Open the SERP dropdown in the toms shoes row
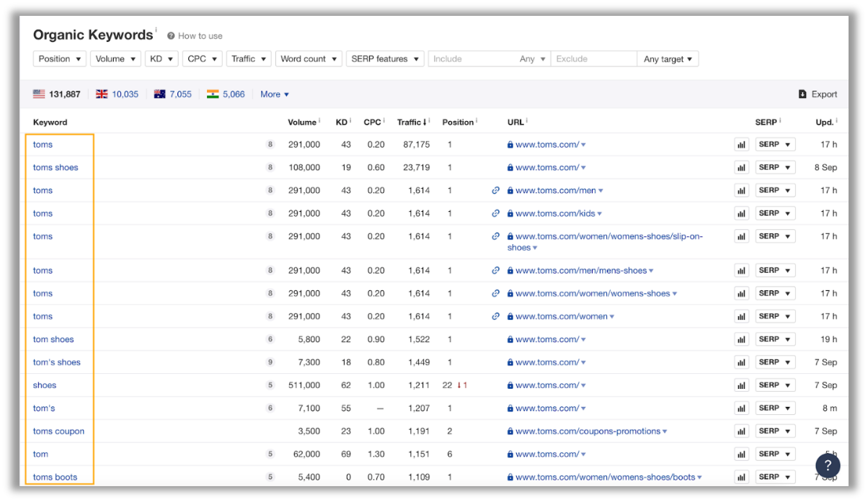Screen dimensions: 868x502 (x=775, y=167)
